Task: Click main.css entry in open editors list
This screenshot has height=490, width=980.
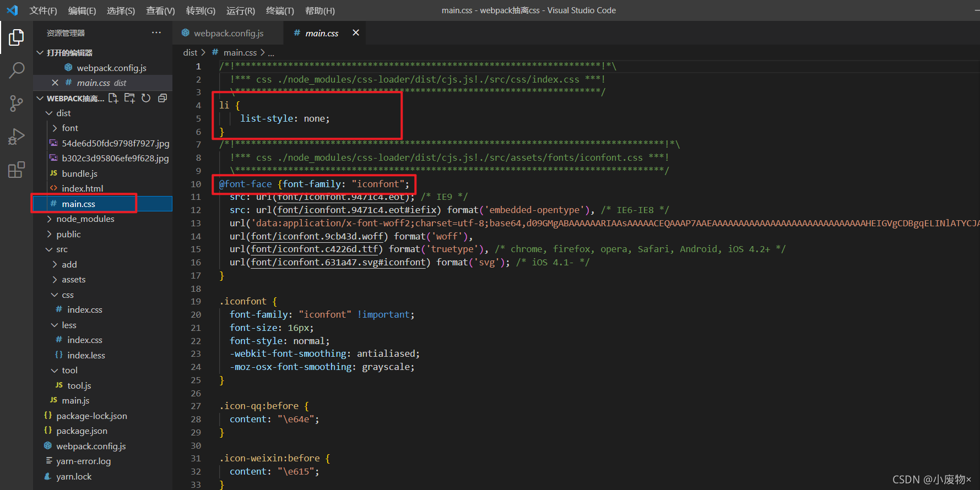Action: [102, 83]
